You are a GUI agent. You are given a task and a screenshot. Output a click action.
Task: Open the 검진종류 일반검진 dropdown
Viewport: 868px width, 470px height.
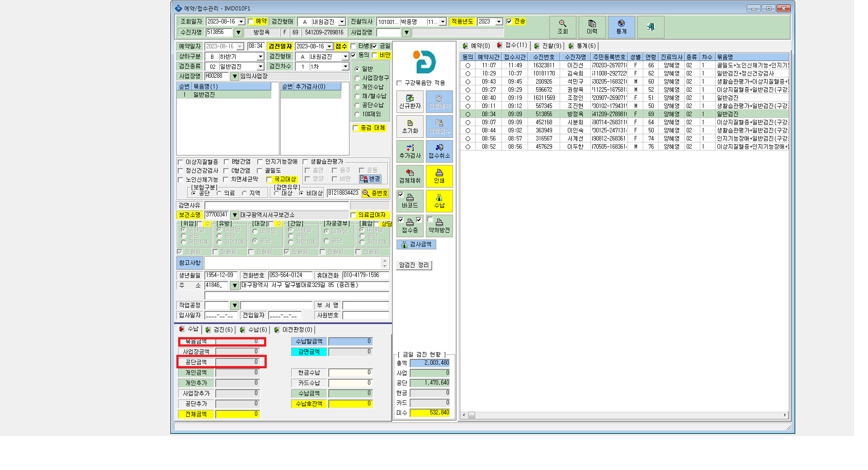coord(260,66)
